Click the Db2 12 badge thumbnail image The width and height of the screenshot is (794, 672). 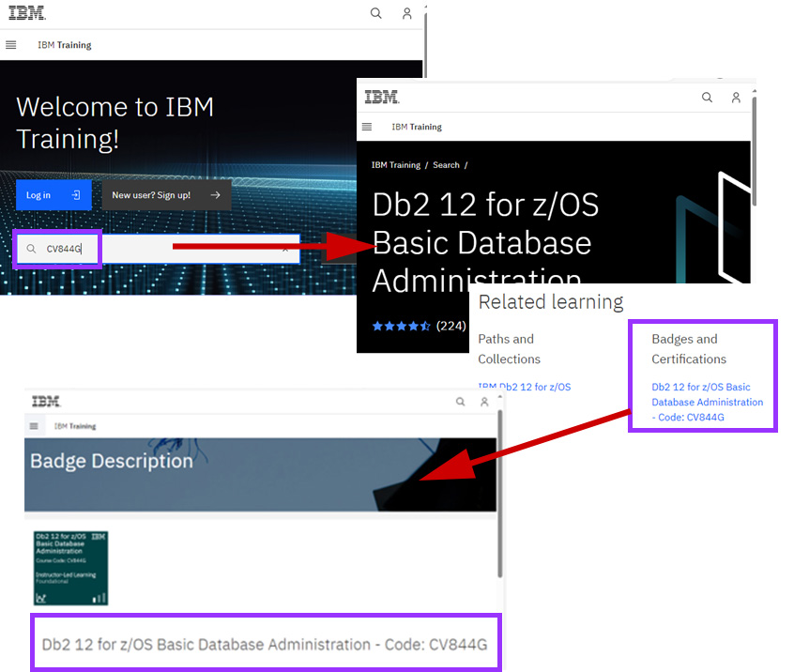pos(71,568)
